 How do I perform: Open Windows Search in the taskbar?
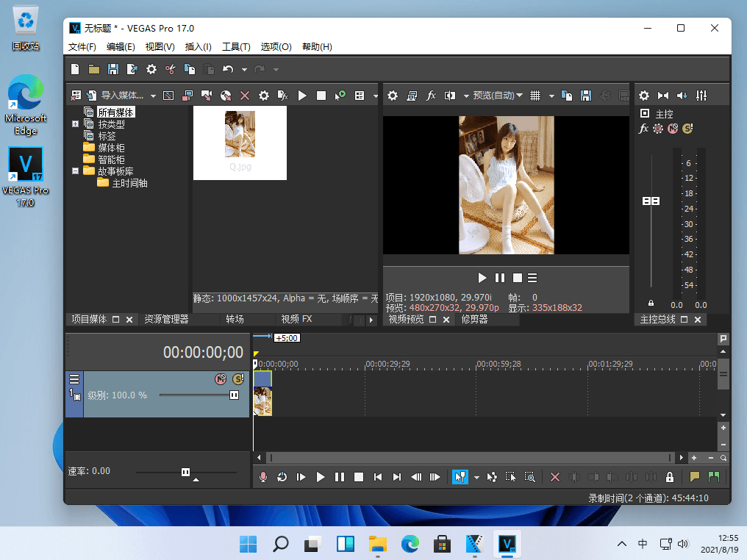281,543
